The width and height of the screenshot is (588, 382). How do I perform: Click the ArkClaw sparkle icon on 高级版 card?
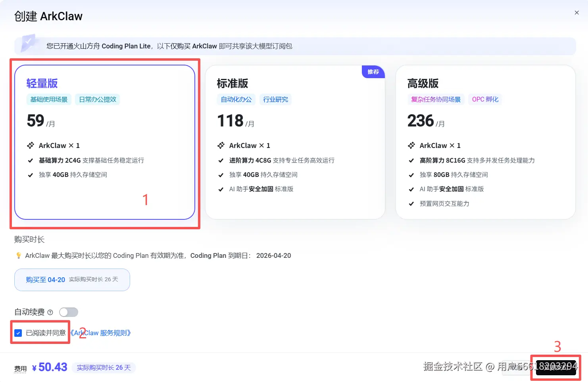click(411, 145)
